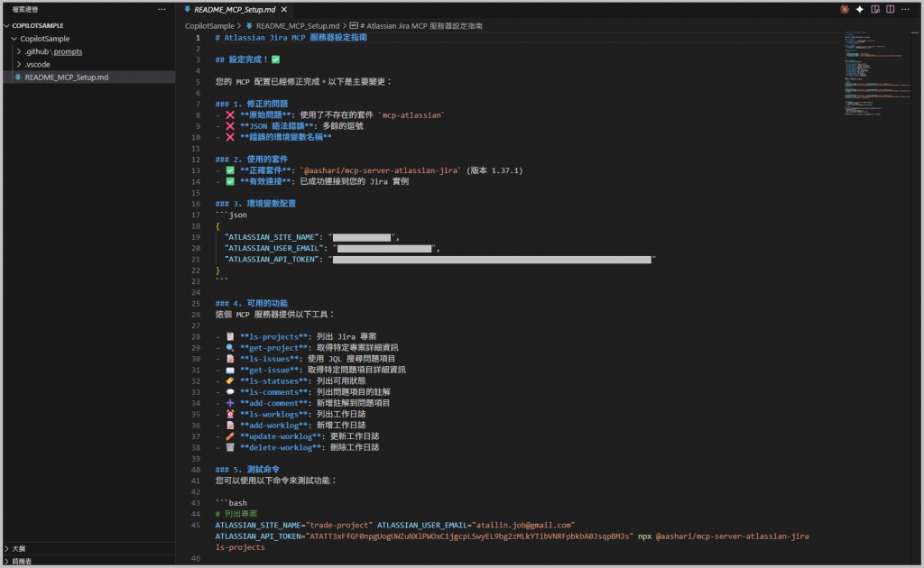
Task: Click the tag emoji beside ls-statuses
Action: point(230,381)
